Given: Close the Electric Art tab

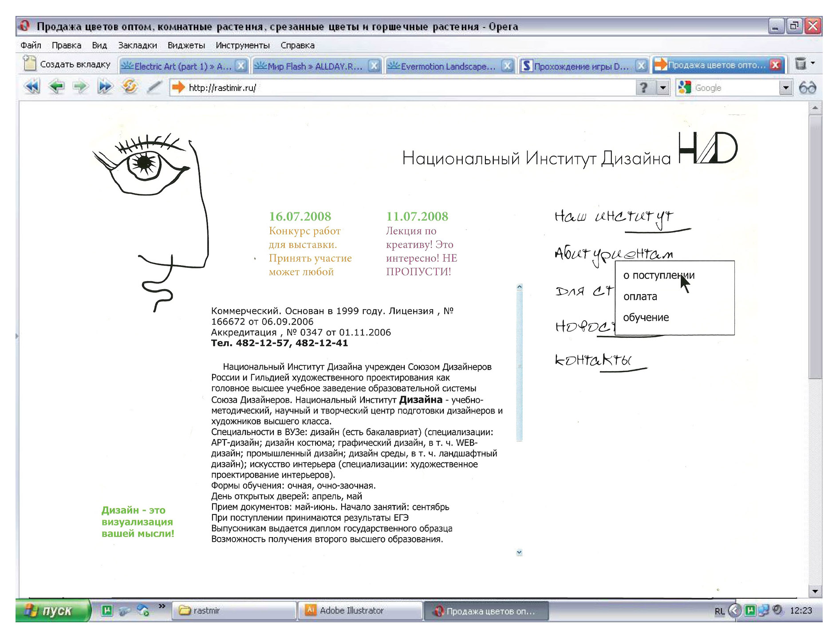Looking at the screenshot, I should coord(241,66).
